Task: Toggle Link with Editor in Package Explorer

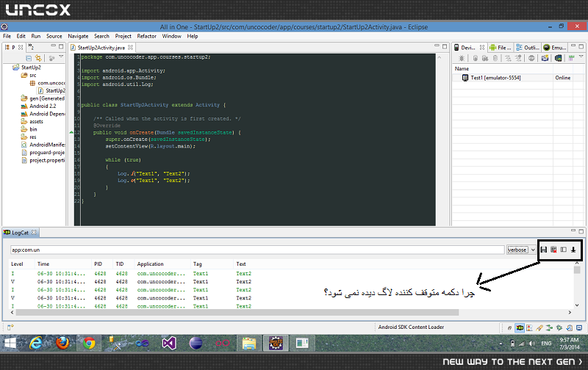Action: click(x=38, y=58)
